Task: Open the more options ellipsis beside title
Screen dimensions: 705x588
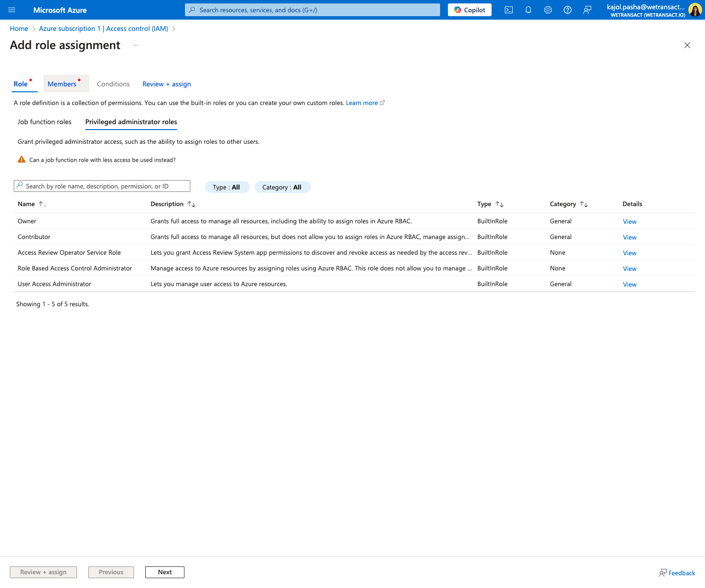Action: pos(136,45)
